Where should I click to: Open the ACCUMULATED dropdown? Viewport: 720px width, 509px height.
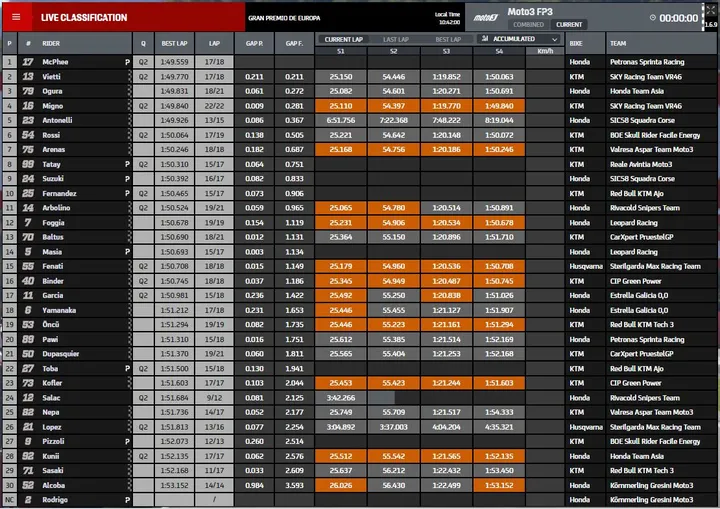pos(519,39)
